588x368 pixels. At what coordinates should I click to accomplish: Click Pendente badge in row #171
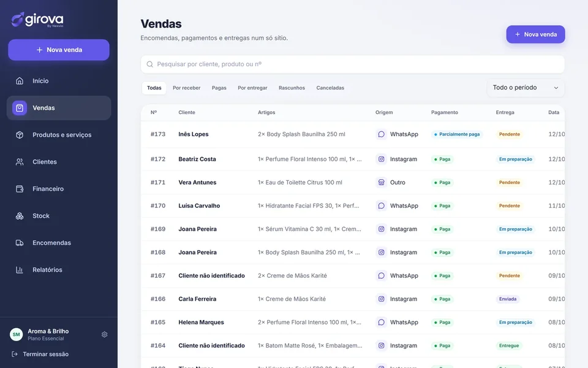509,183
